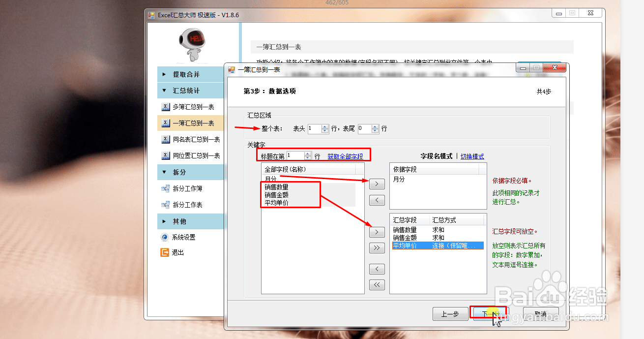Collapse the 提取合并 section arrow
This screenshot has height=339, width=644.
[x=164, y=75]
